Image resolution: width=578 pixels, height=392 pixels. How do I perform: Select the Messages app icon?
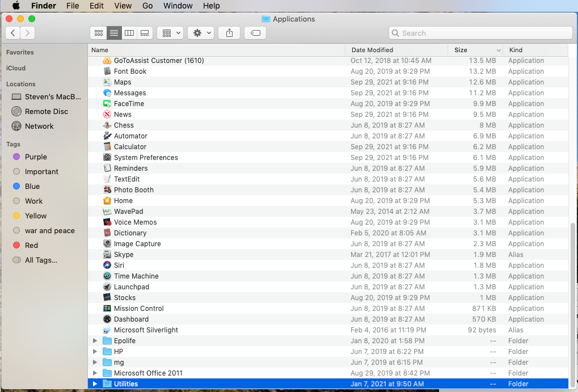pyautogui.click(x=107, y=93)
